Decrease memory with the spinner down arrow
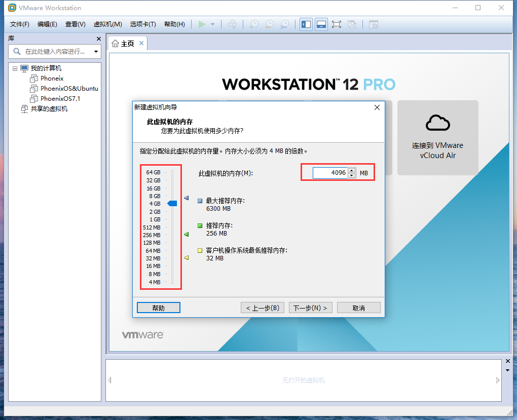 [352, 175]
